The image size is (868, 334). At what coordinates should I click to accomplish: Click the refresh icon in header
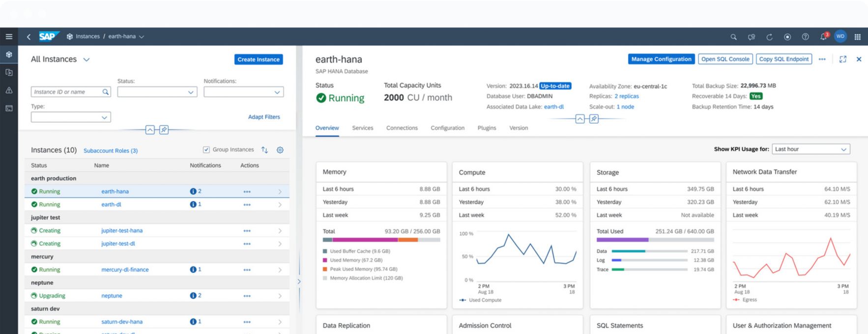[x=769, y=37]
